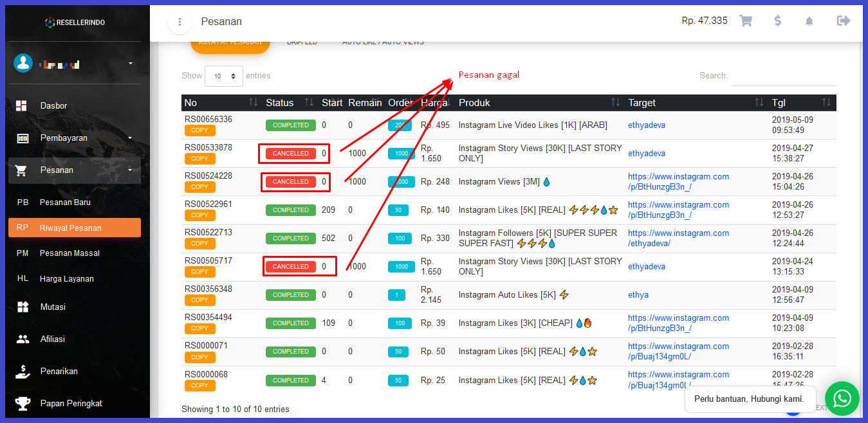Collapse the Pesanan sidebar menu

tap(74, 170)
